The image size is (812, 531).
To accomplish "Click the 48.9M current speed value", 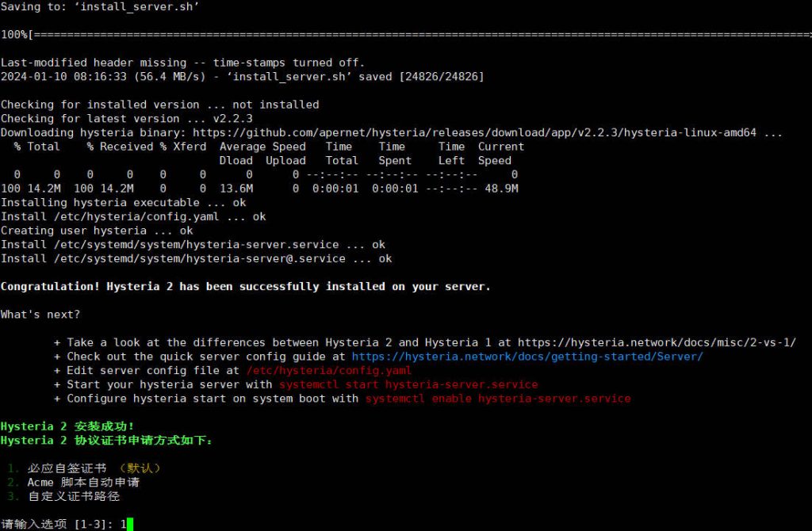I will click(x=501, y=189).
